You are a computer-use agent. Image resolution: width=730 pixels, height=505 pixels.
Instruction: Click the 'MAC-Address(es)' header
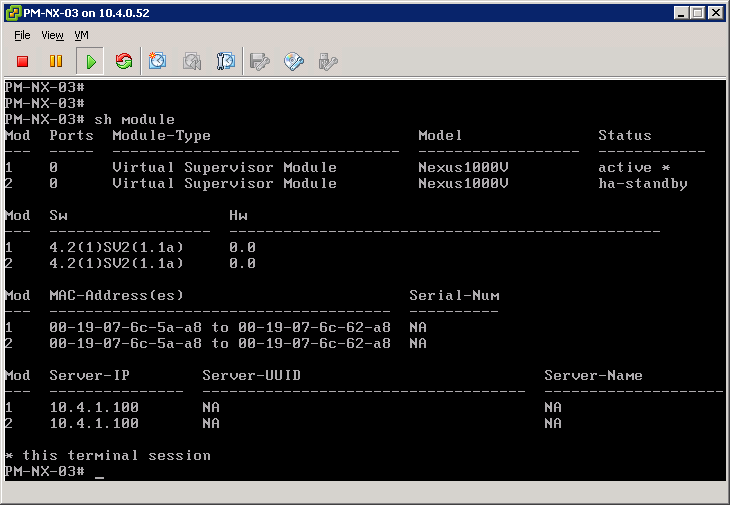(x=116, y=296)
